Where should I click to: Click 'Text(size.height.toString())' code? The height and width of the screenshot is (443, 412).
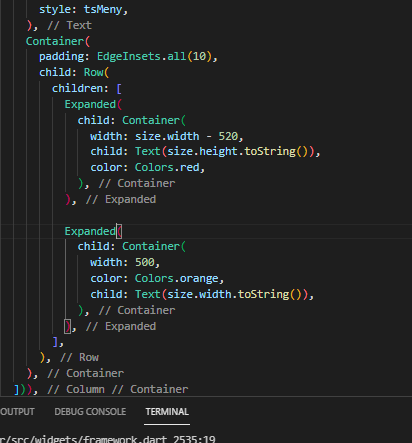(x=224, y=151)
